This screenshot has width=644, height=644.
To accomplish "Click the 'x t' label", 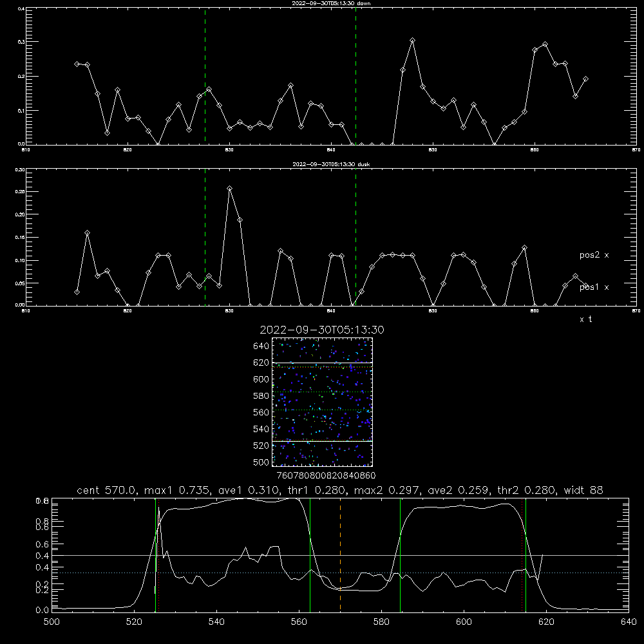I will pos(585,319).
